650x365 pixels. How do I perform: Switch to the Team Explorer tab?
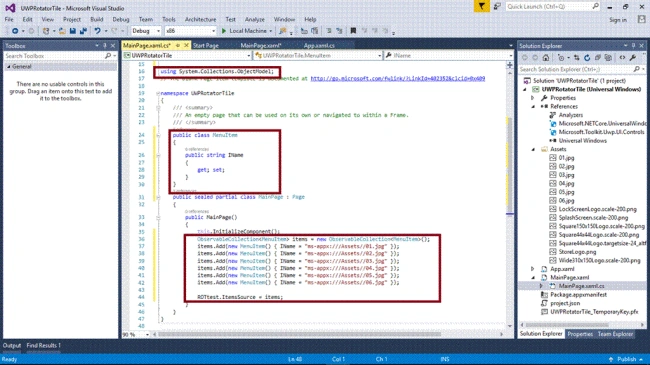coord(616,334)
